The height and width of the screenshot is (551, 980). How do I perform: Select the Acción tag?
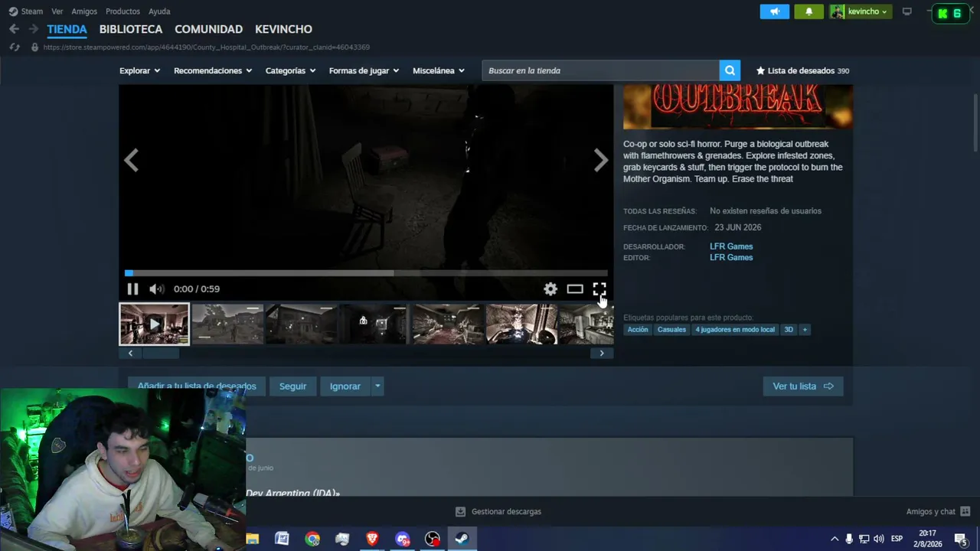pyautogui.click(x=638, y=330)
